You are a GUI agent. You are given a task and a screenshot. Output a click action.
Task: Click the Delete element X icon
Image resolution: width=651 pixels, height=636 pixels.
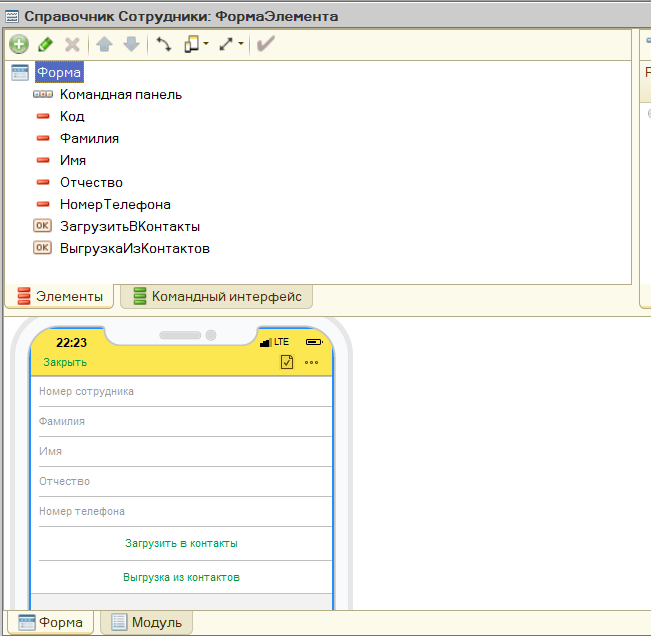(x=72, y=44)
